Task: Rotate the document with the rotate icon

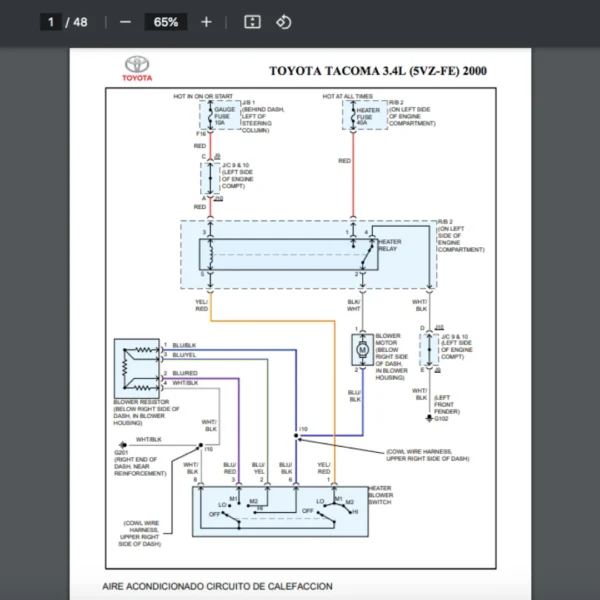Action: (x=283, y=22)
